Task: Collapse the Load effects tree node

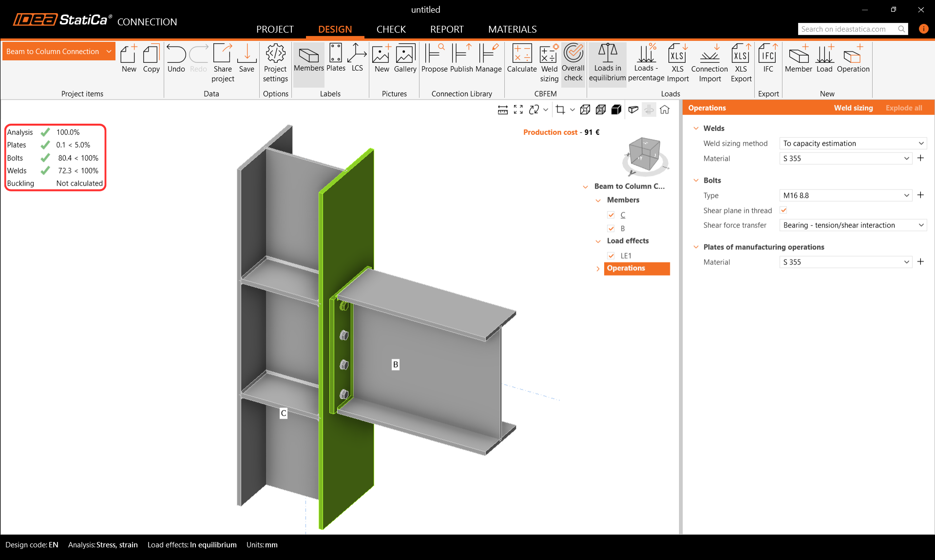Action: (598, 242)
